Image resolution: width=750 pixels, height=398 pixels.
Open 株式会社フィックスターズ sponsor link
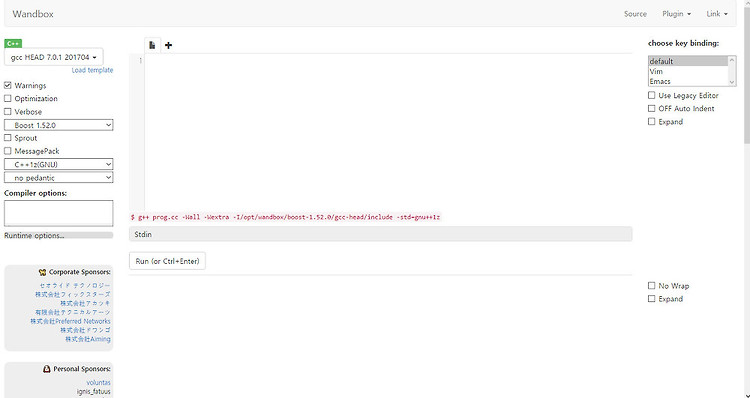pyautogui.click(x=73, y=294)
